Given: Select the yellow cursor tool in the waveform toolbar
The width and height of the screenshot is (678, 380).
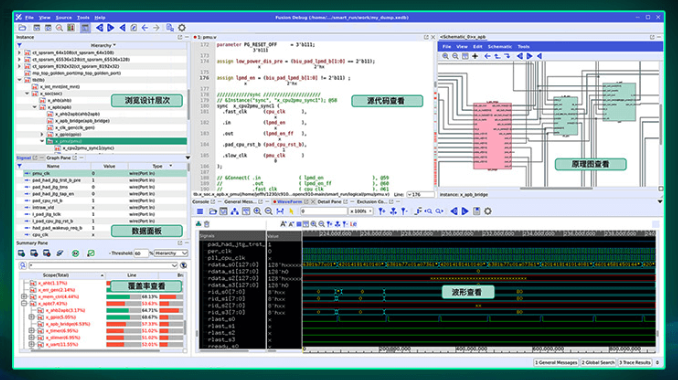Looking at the screenshot, I should click(291, 211).
